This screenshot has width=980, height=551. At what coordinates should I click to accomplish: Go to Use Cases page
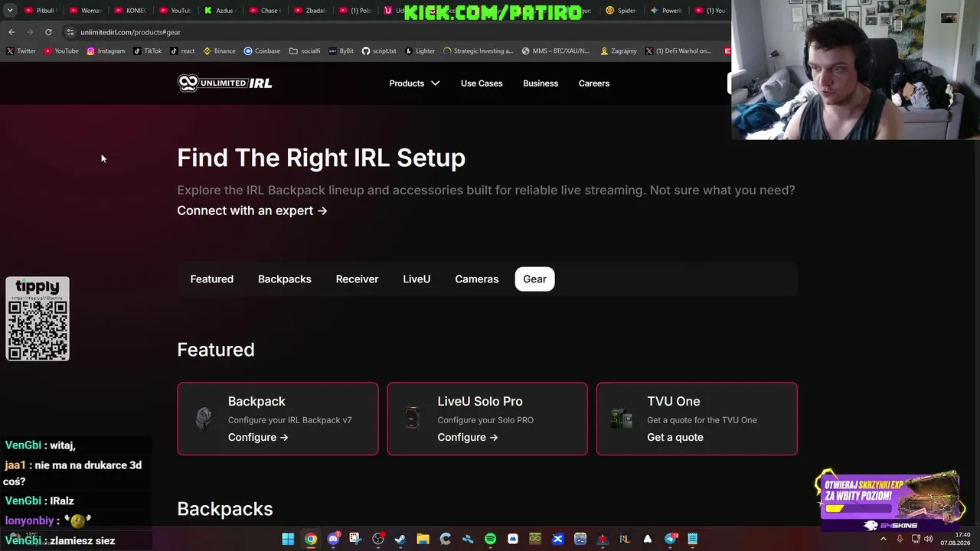(482, 83)
